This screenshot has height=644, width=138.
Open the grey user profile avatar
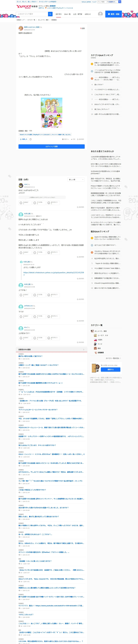tap(100, 14)
